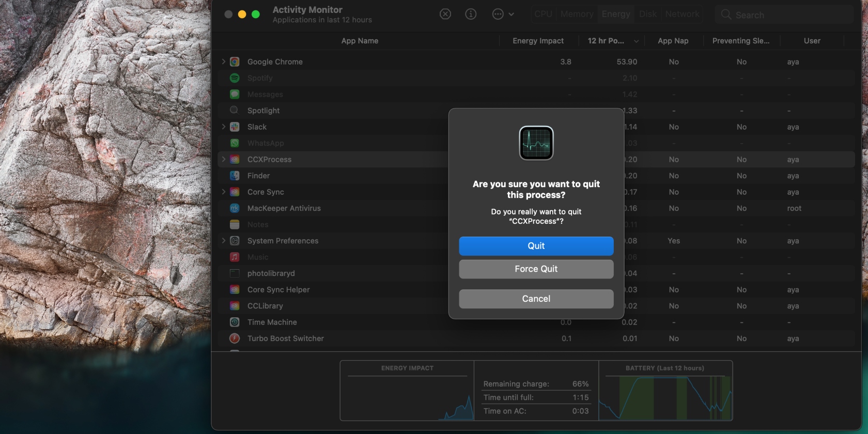Switch to the CPU tab

(544, 14)
